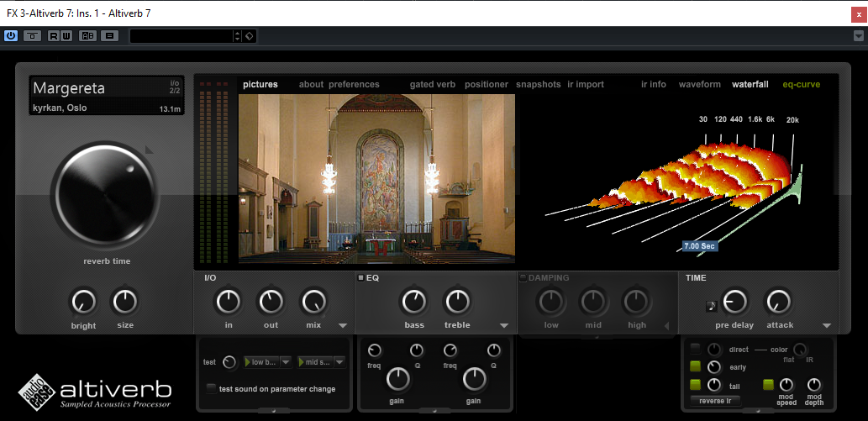
Task: Expand the DAMPING section arrow
Action: point(666,326)
